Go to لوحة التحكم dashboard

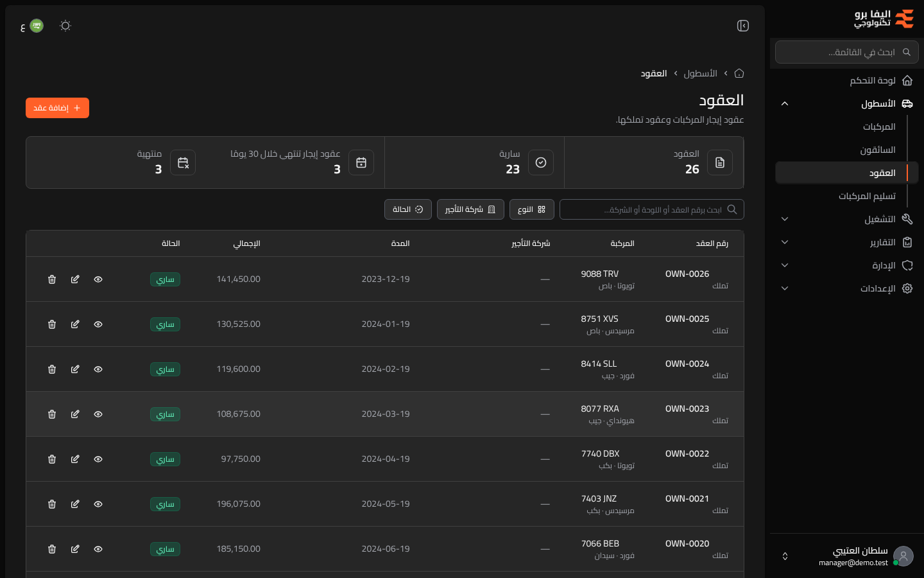[x=847, y=80]
